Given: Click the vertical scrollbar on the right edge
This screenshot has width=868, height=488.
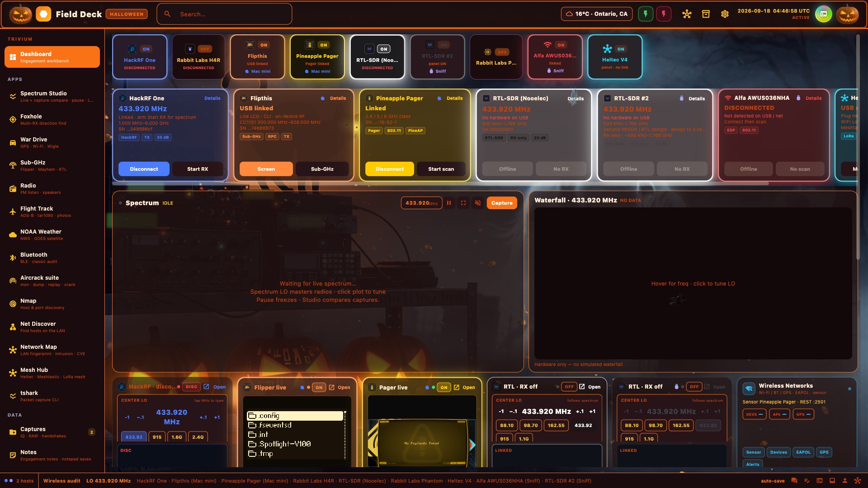Looking at the screenshot, I should pos(858,147).
